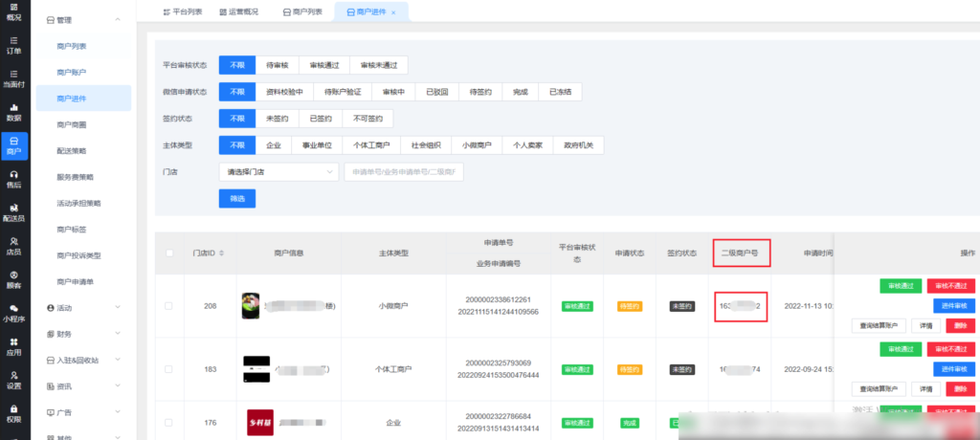Viewport: 980px width, 440px height.
Task: Click merchant thumbnail image for store 208
Action: pos(251,306)
